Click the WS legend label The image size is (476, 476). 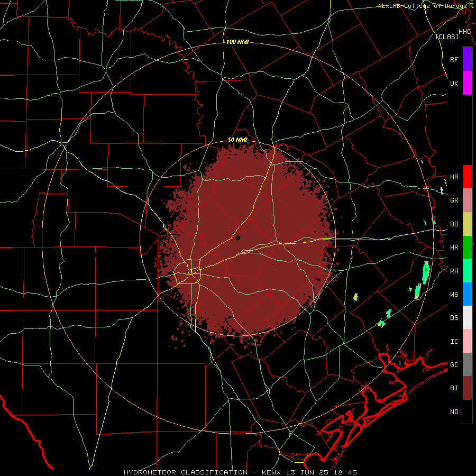point(454,295)
